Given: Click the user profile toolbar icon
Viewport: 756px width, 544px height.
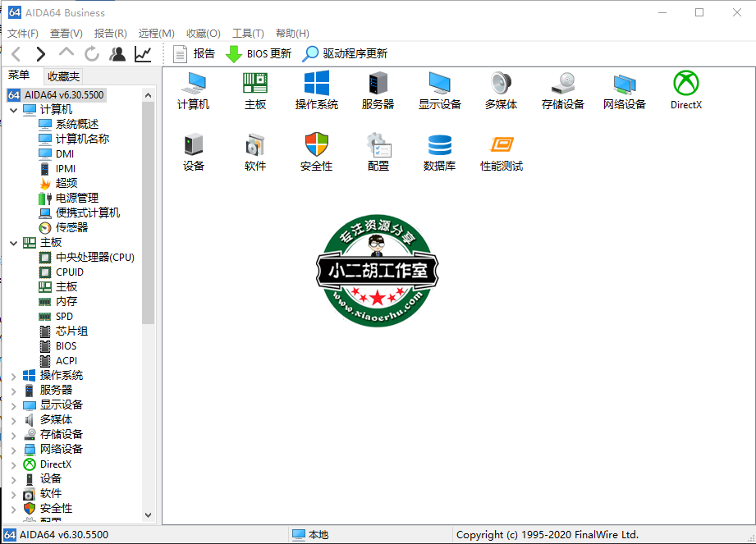Looking at the screenshot, I should click(x=117, y=54).
